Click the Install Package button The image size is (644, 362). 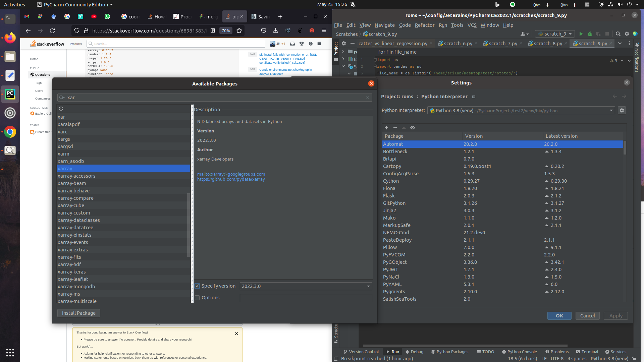78,313
